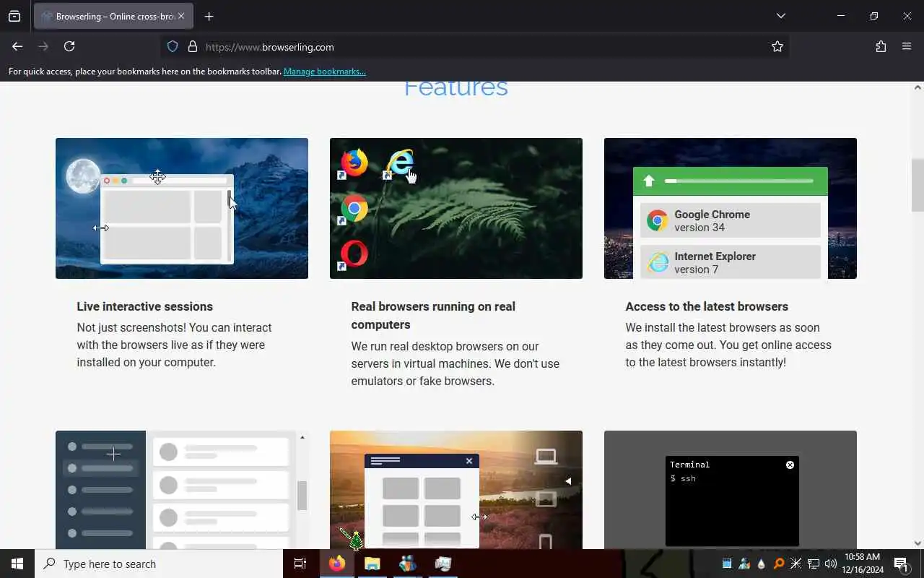The width and height of the screenshot is (924, 578).
Task: Open the dark sidebar list feature image
Action: click(182, 490)
